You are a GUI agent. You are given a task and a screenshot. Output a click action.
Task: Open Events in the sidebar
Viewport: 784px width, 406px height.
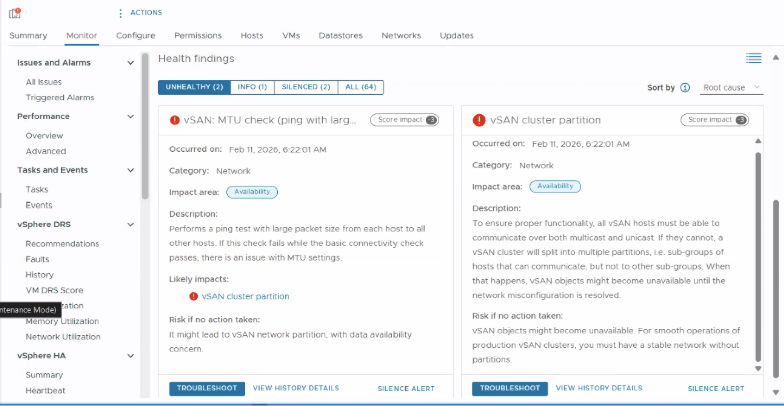39,205
